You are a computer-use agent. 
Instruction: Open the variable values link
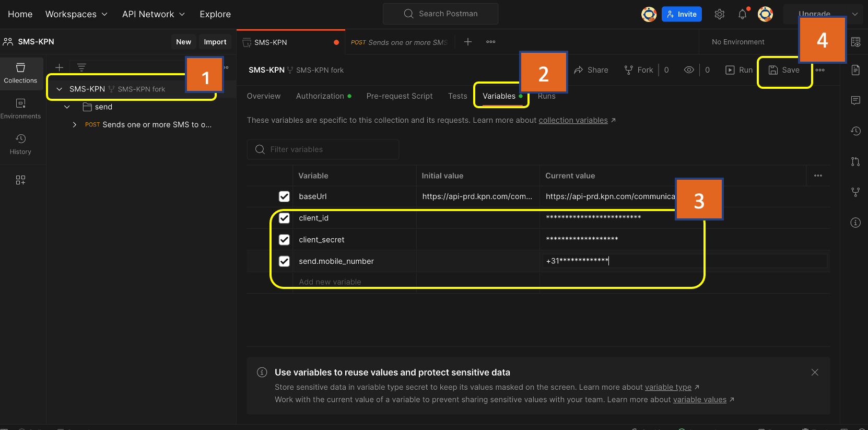point(700,400)
